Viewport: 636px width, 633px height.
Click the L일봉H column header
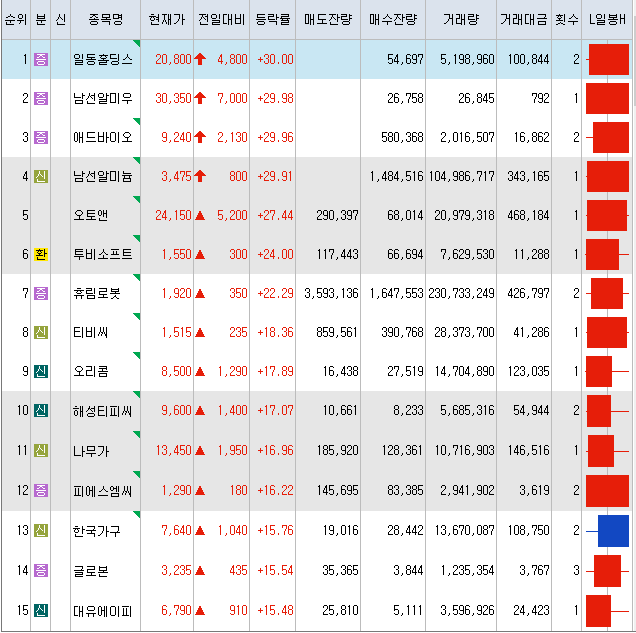[607, 19]
